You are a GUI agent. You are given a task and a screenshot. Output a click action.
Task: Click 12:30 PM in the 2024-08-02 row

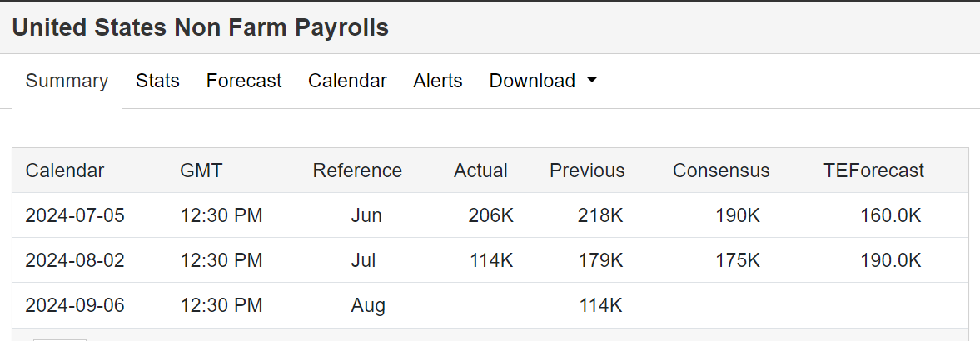click(x=221, y=260)
